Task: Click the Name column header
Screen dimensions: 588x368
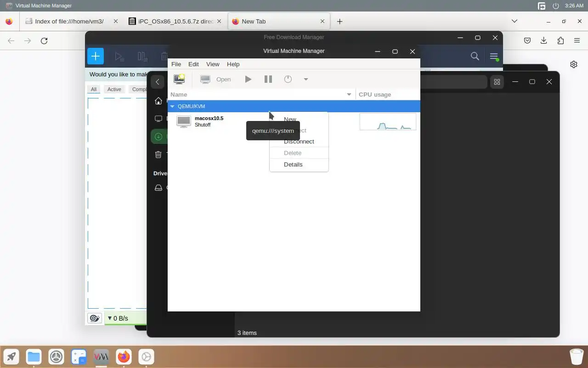Action: pos(261,94)
